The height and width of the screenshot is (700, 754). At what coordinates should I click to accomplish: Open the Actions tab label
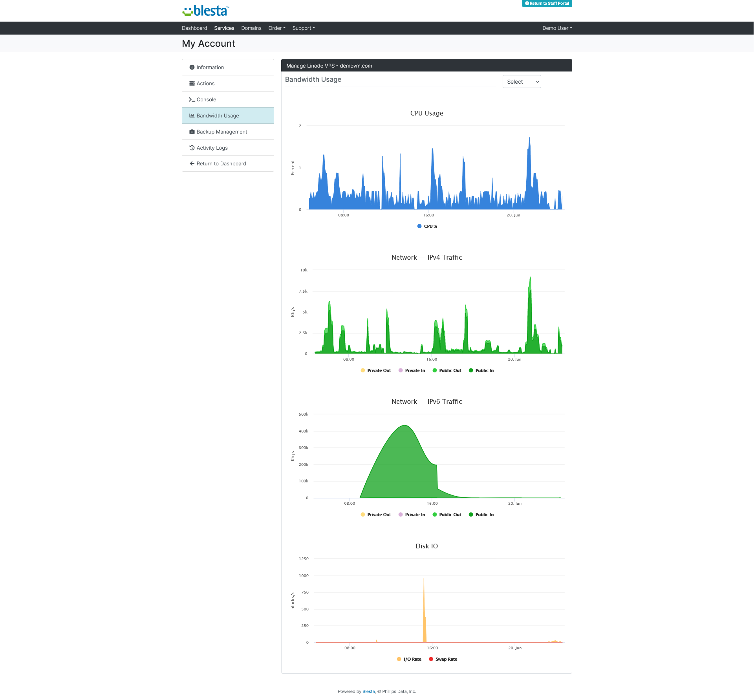pos(205,83)
